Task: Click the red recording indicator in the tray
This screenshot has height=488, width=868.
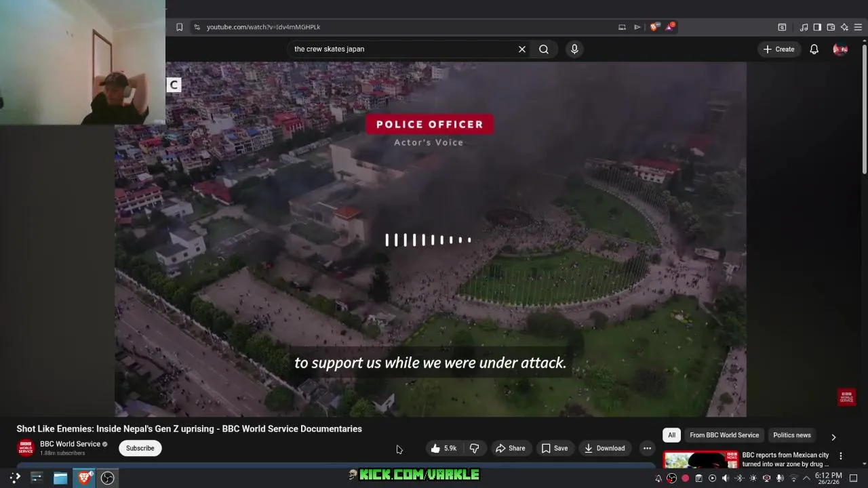Action: 685,479
